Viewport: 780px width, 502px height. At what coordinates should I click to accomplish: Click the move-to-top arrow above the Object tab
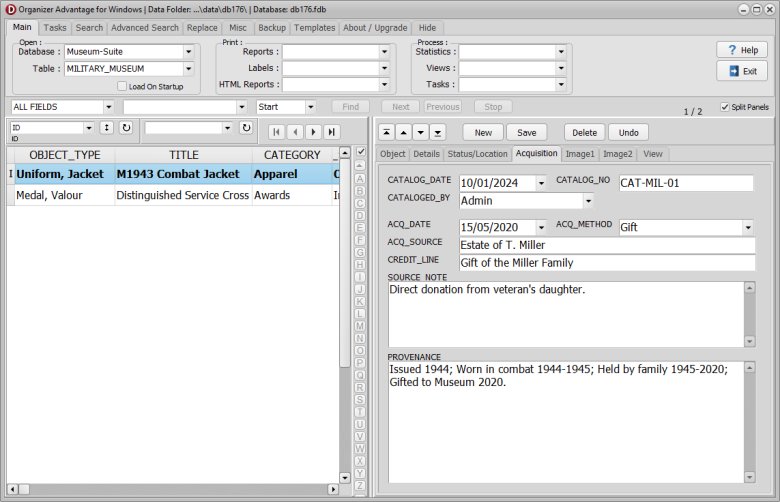pos(386,132)
